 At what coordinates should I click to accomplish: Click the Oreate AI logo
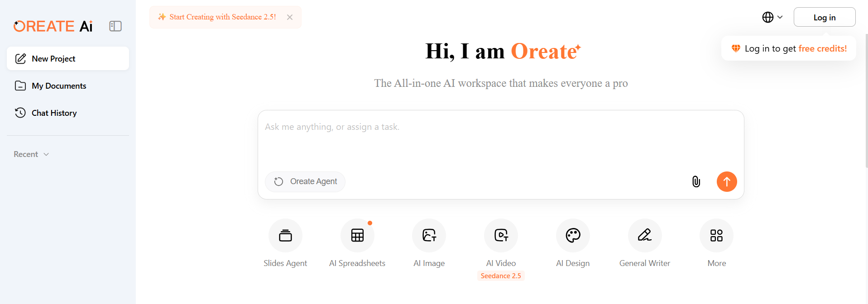coord(53,26)
